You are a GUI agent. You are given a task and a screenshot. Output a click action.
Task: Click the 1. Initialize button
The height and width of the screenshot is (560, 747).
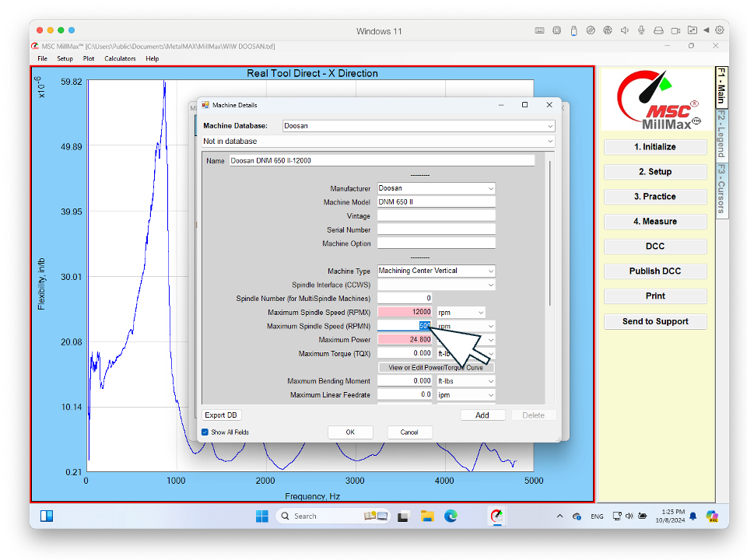pyautogui.click(x=655, y=147)
